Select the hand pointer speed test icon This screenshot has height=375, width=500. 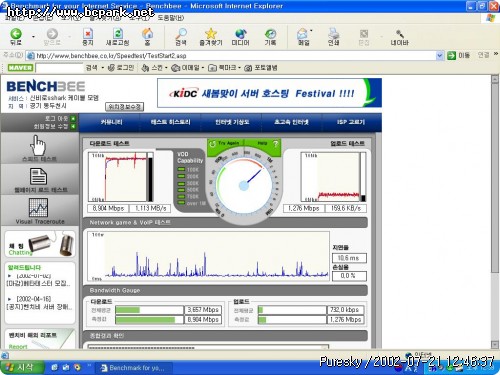pos(38,145)
